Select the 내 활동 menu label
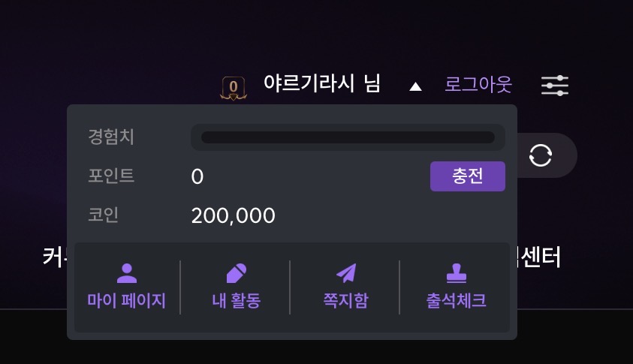The width and height of the screenshot is (633, 364). pos(236,301)
